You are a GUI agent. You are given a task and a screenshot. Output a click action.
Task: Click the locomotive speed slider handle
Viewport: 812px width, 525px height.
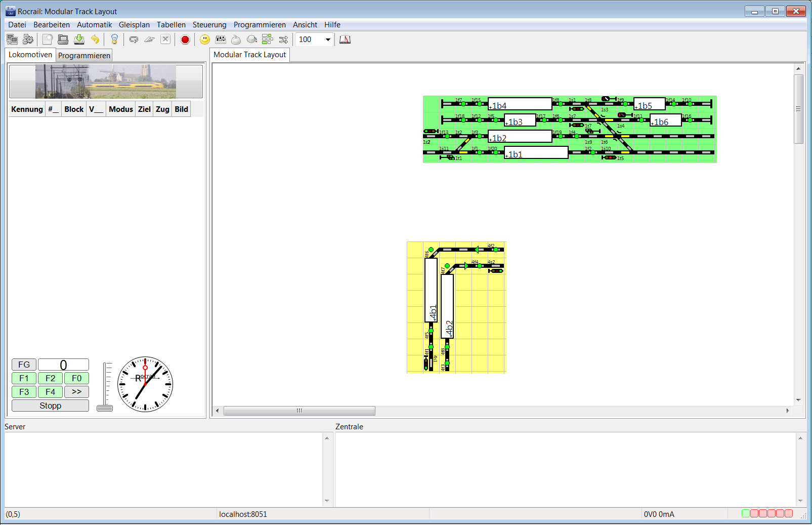click(105, 408)
